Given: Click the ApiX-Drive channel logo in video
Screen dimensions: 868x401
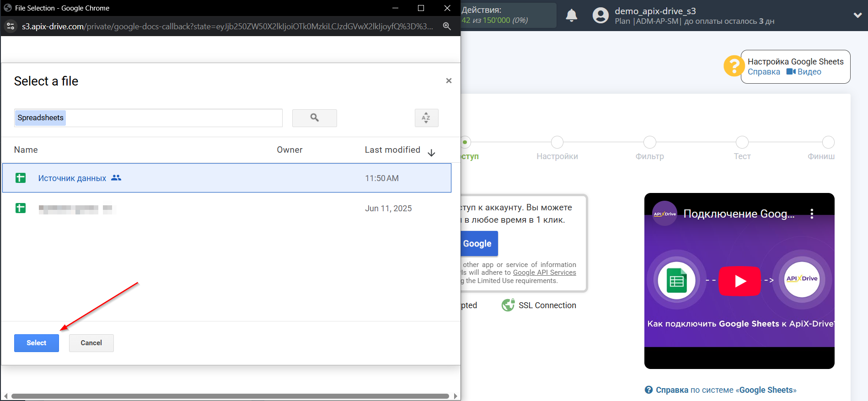Looking at the screenshot, I should pos(664,214).
